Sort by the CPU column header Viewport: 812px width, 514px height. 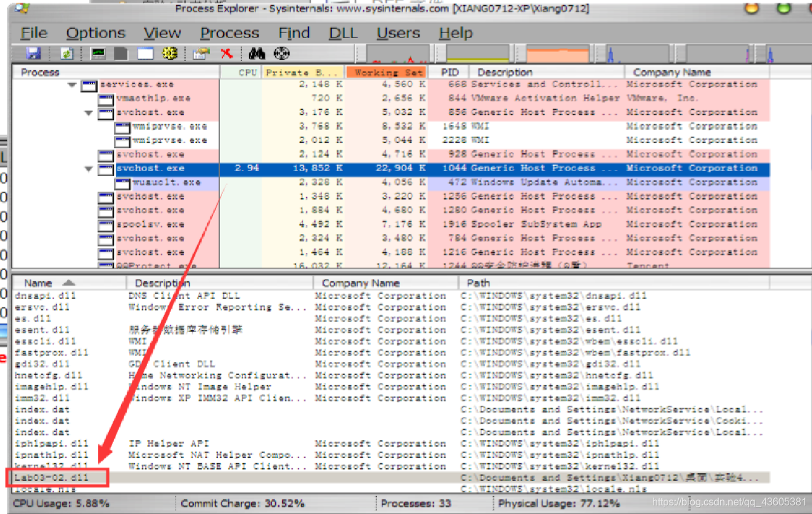(x=240, y=72)
